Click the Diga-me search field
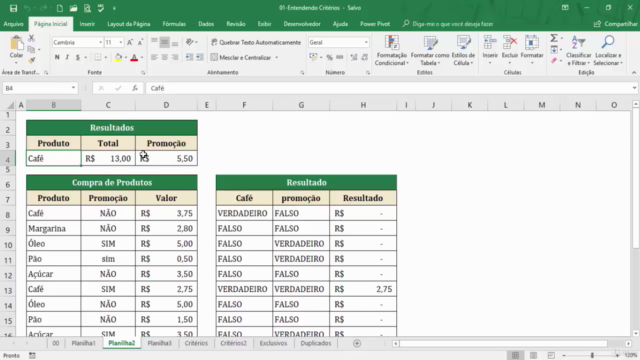 coord(448,24)
